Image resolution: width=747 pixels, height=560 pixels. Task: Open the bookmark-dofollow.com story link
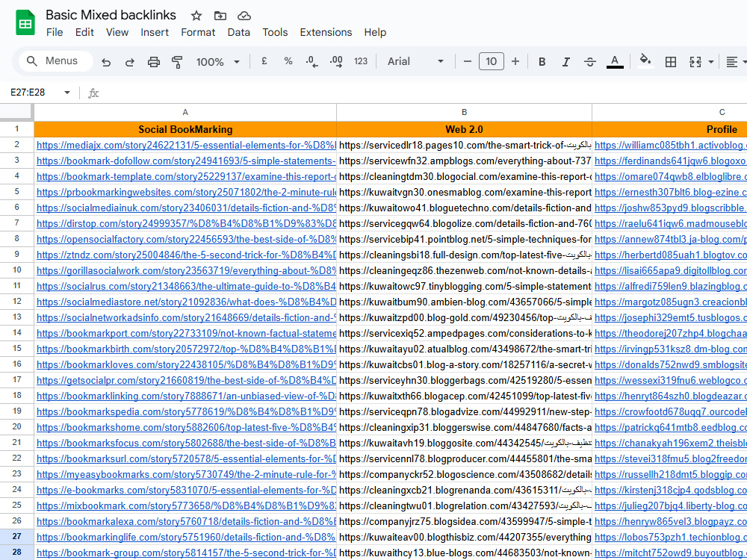[186, 161]
